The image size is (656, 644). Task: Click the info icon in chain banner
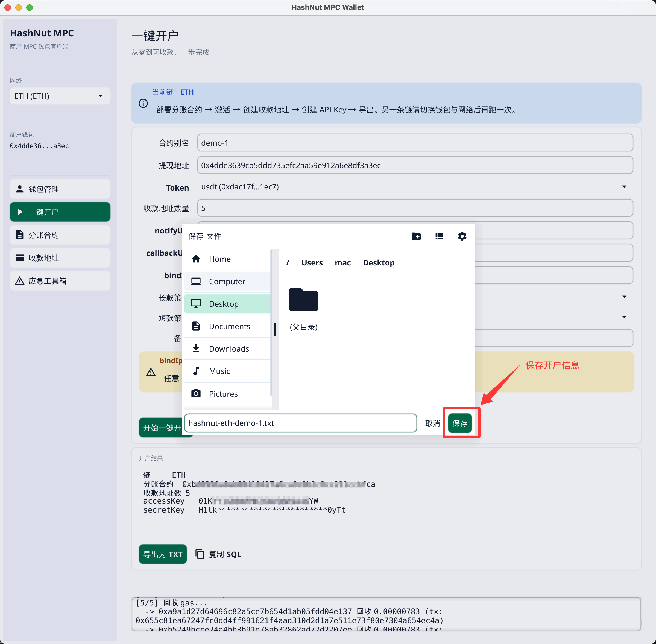[x=143, y=103]
